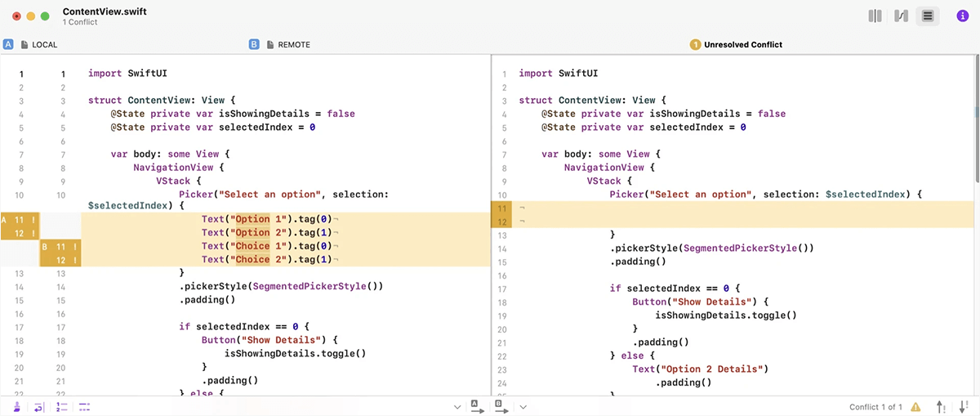Click the 'Conflict 1 of 1' status
Viewport: 980px width, 416px height.
coord(875,407)
